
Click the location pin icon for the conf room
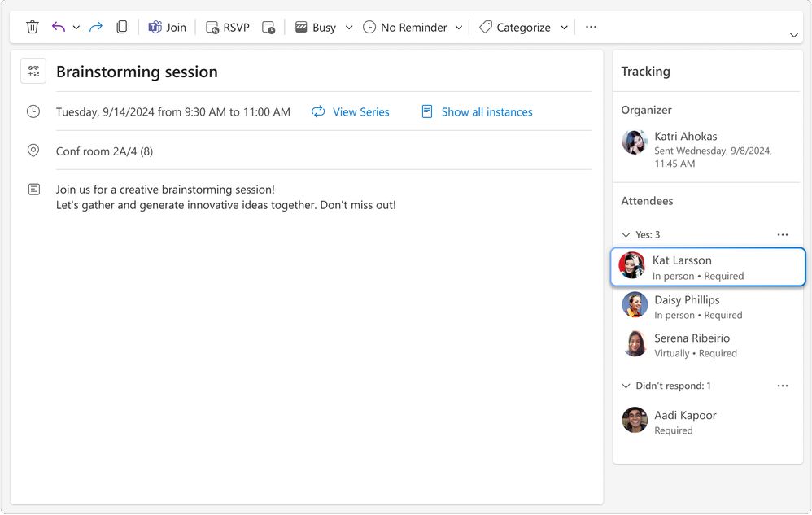pyautogui.click(x=33, y=151)
